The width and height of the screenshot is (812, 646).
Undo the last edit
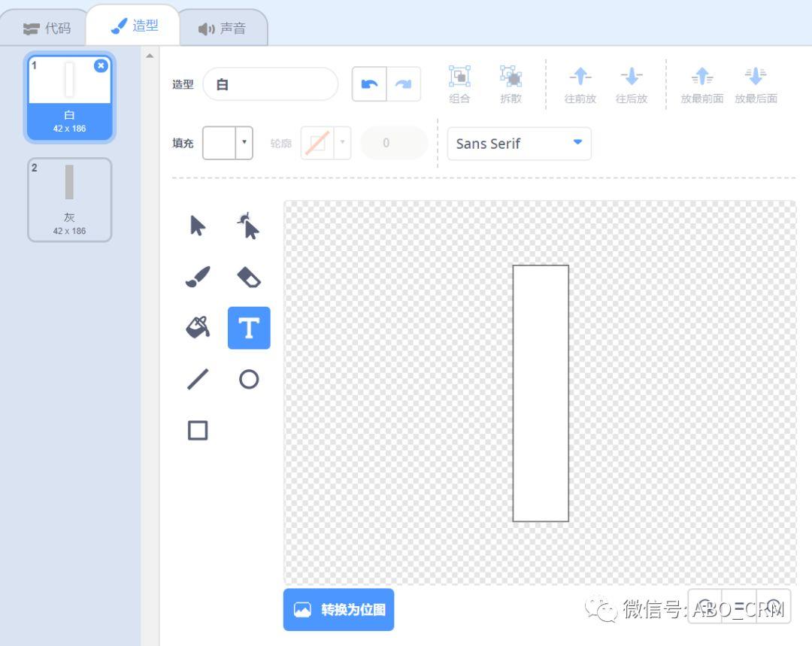[x=369, y=84]
